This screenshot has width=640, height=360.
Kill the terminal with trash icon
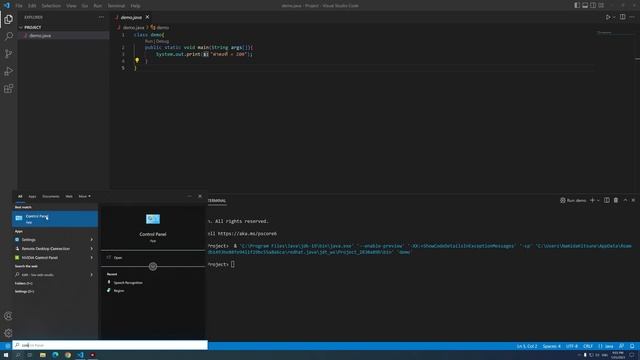click(x=616, y=200)
